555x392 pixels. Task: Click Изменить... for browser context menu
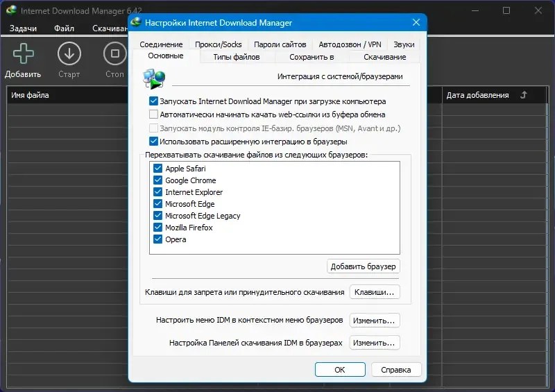coord(375,321)
